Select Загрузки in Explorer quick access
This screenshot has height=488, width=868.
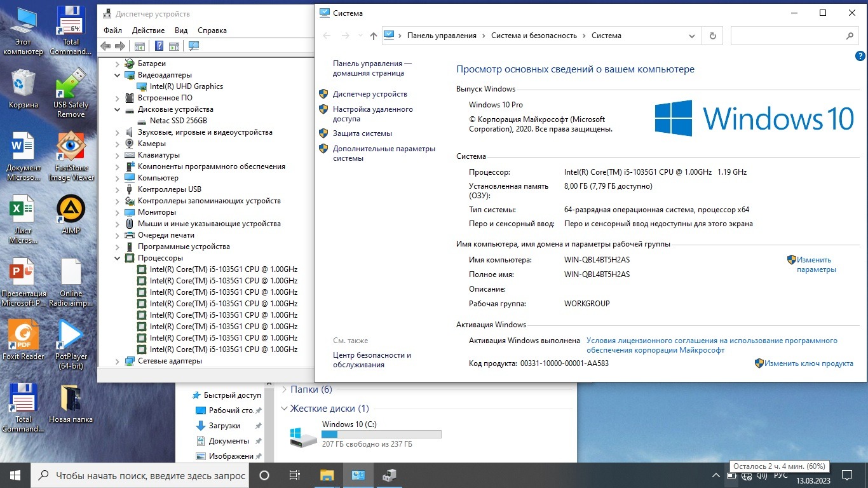click(224, 426)
